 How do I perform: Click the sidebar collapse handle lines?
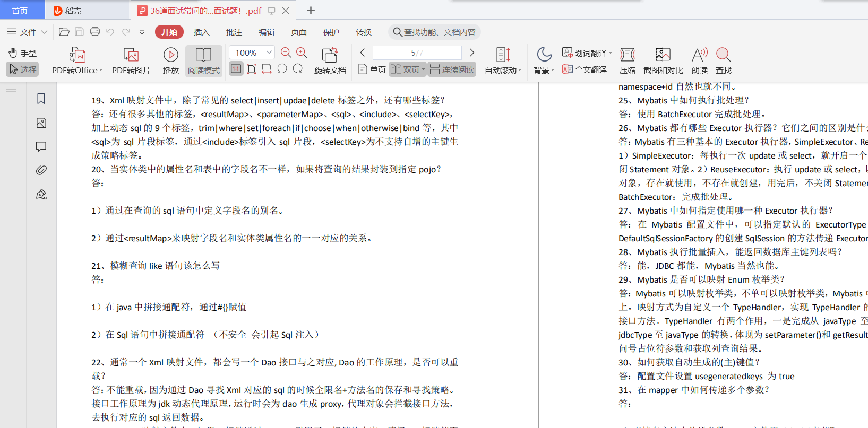coord(11,91)
